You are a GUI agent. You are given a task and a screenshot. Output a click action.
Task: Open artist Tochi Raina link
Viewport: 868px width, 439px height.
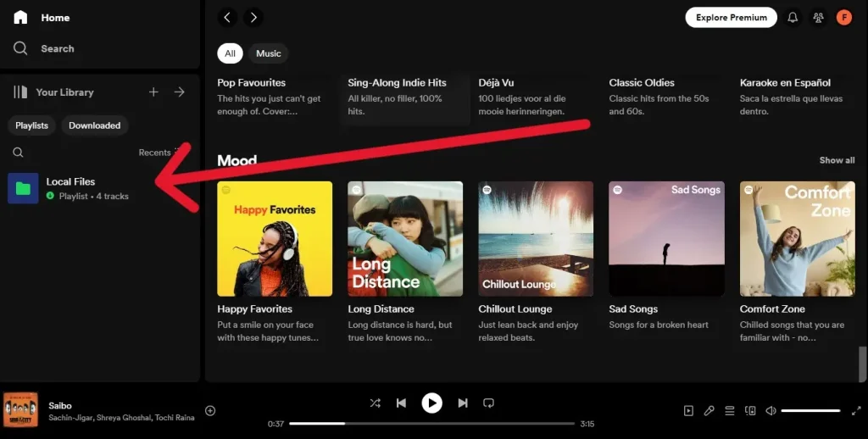pos(175,418)
